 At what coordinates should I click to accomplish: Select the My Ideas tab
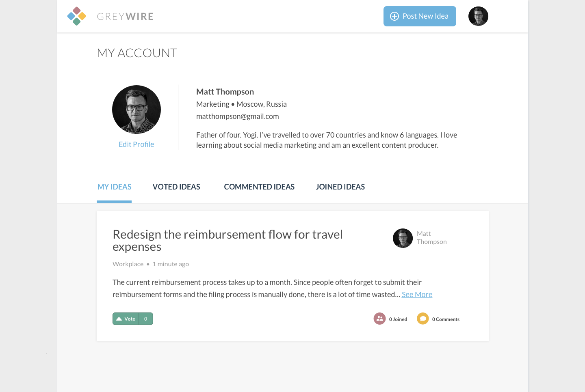pyautogui.click(x=115, y=187)
